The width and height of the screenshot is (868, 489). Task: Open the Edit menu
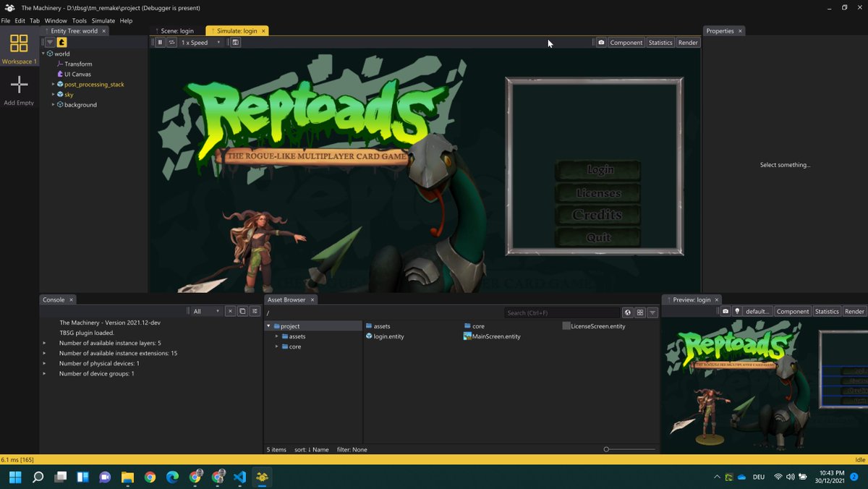(x=20, y=21)
